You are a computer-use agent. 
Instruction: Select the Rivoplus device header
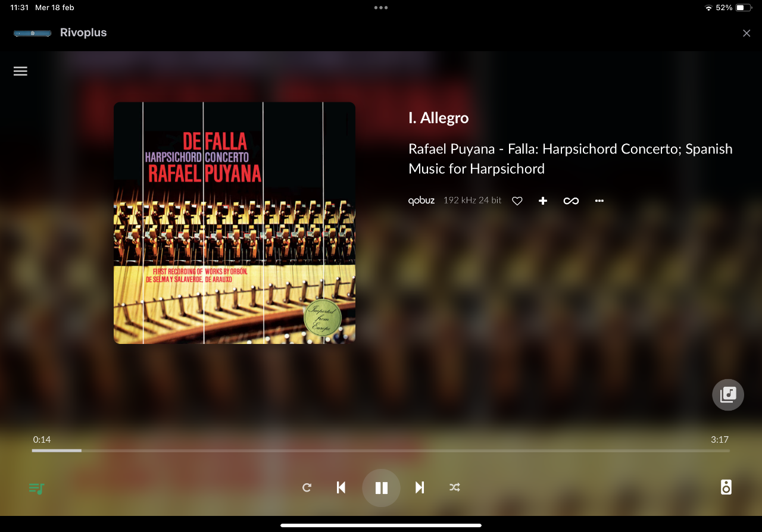(x=60, y=33)
